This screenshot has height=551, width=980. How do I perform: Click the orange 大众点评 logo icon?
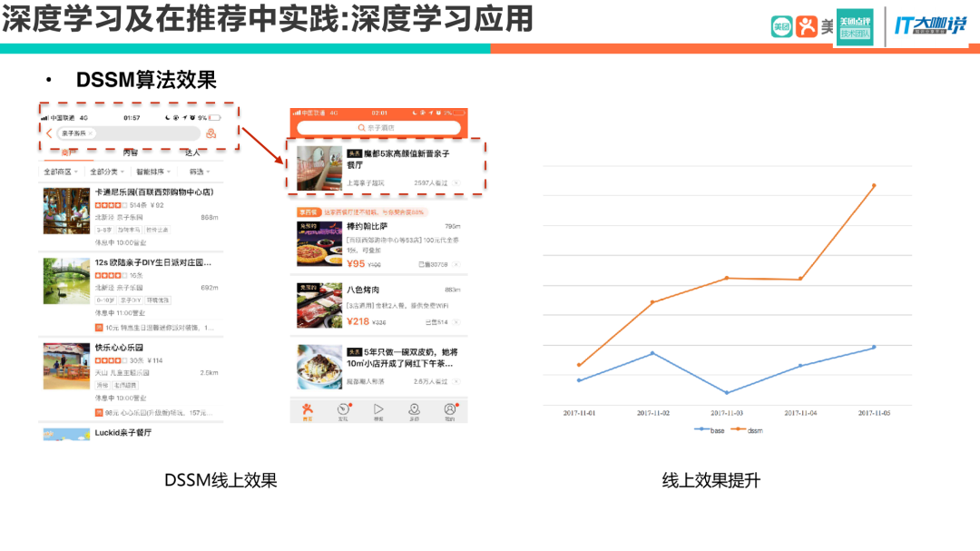click(x=807, y=27)
